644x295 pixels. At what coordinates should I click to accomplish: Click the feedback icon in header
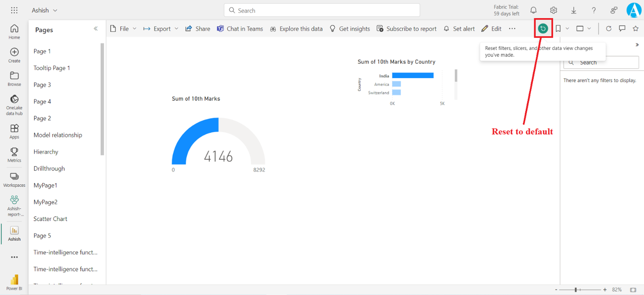point(613,10)
